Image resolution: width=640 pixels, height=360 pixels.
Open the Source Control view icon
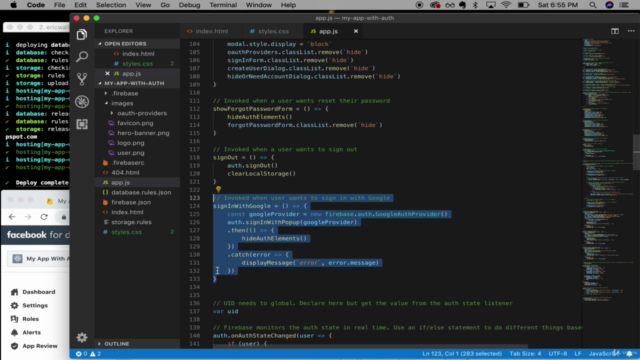tap(82, 79)
